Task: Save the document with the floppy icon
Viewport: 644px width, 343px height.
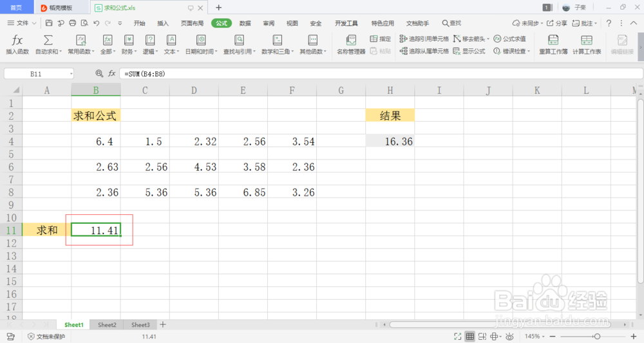Action: click(x=49, y=23)
